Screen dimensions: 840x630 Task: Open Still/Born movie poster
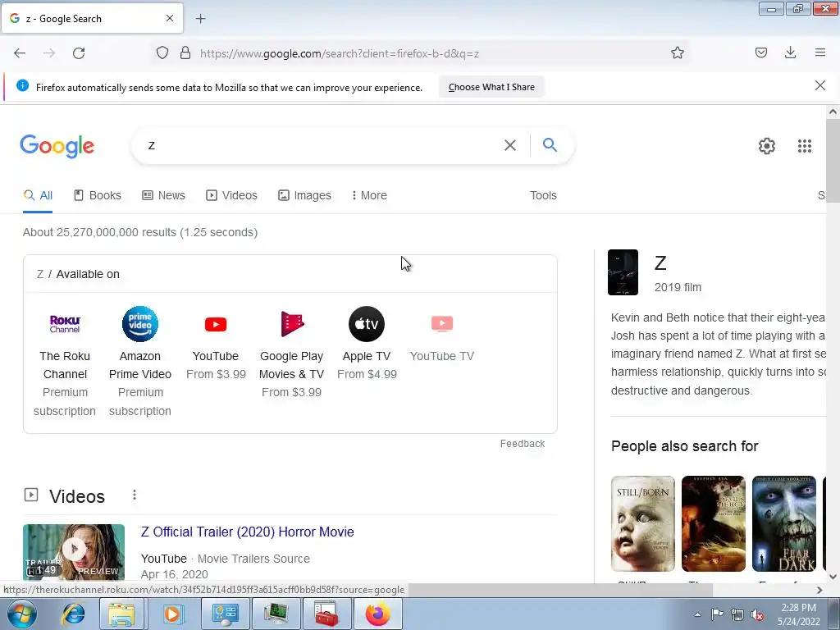(643, 523)
